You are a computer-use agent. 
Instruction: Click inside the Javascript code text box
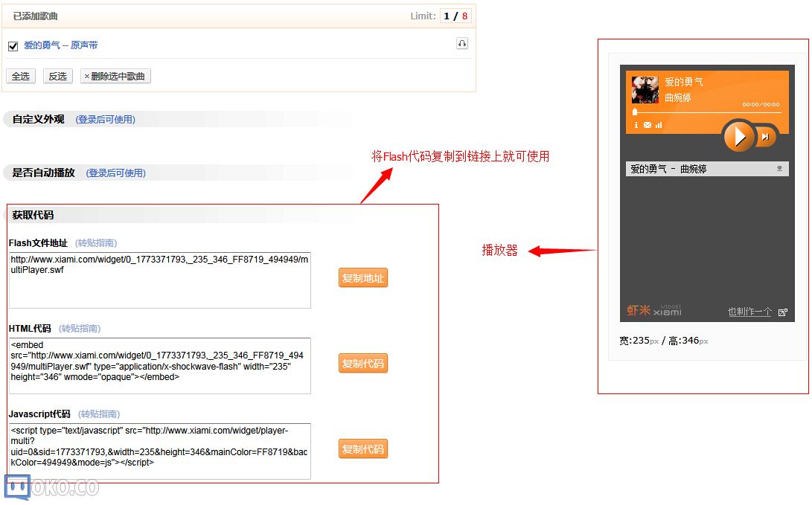pyautogui.click(x=160, y=451)
